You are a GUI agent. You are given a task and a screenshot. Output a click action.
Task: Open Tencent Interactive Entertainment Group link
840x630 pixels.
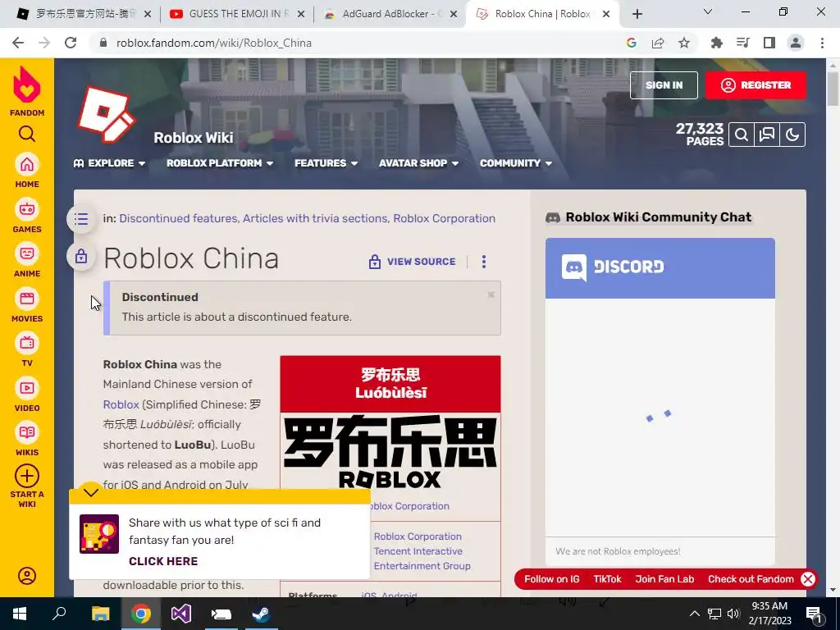[x=422, y=558]
